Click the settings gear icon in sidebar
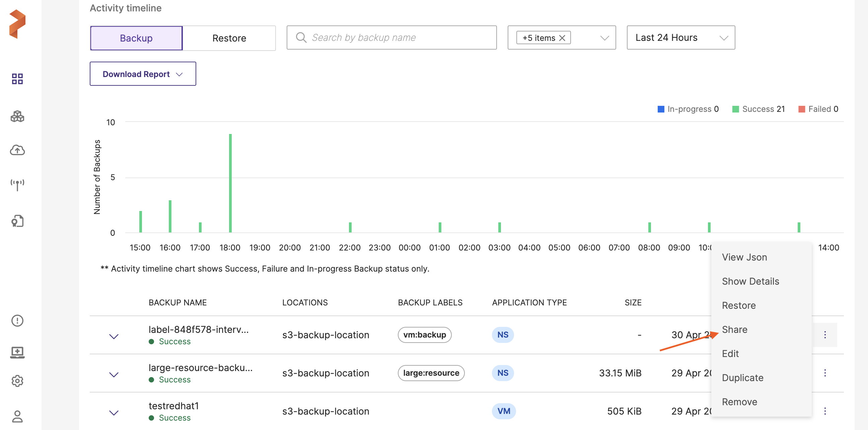Image resolution: width=868 pixels, height=430 pixels. pos(17,381)
